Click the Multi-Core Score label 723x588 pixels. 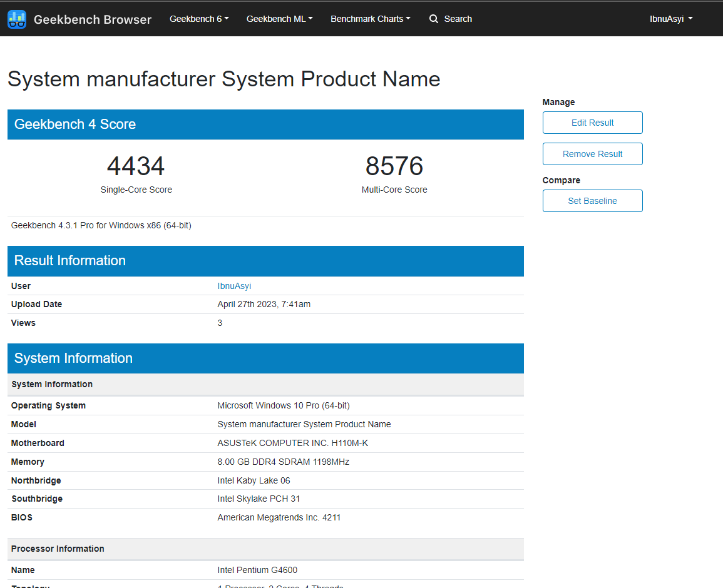tap(394, 190)
